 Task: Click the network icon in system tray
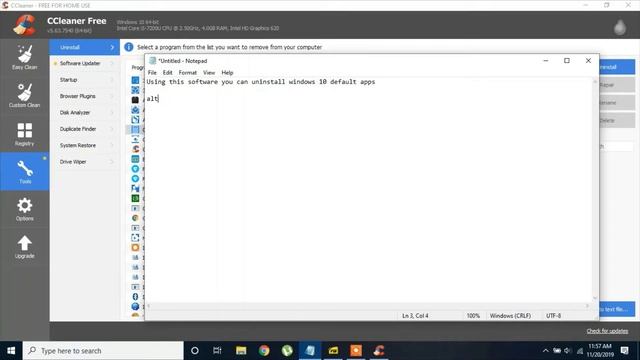pyautogui.click(x=580, y=351)
